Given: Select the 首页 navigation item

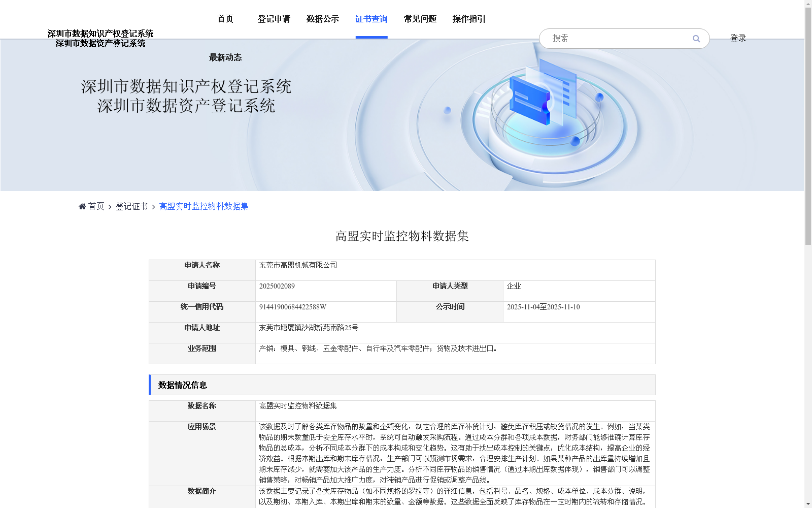Looking at the screenshot, I should coord(225,19).
